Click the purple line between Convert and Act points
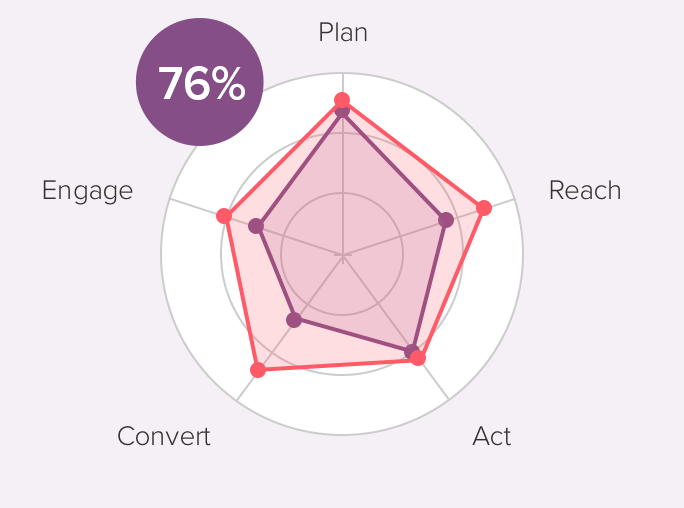 (x=352, y=335)
